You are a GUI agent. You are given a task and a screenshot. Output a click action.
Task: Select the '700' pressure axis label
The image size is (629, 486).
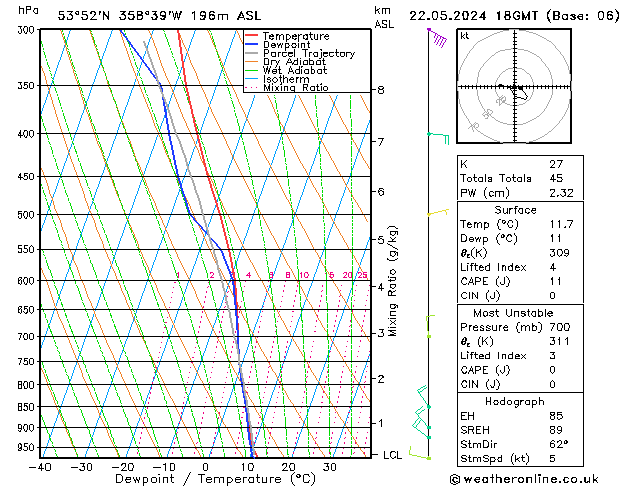point(28,337)
